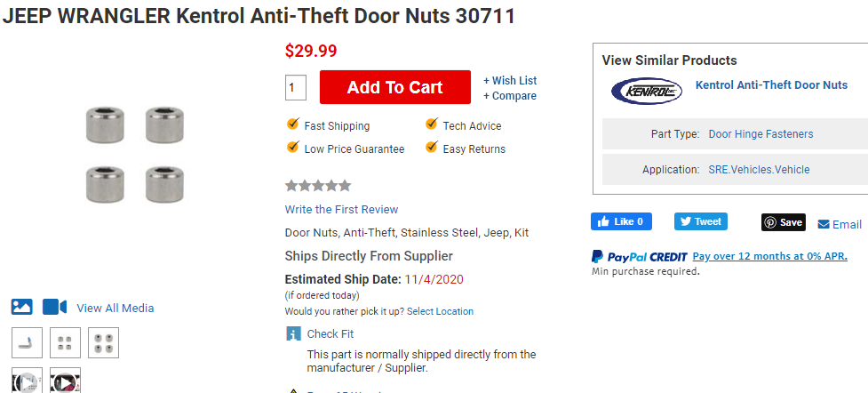Viewport: 868px width, 393px height.
Task: Click the video camera media icon
Action: [54, 307]
